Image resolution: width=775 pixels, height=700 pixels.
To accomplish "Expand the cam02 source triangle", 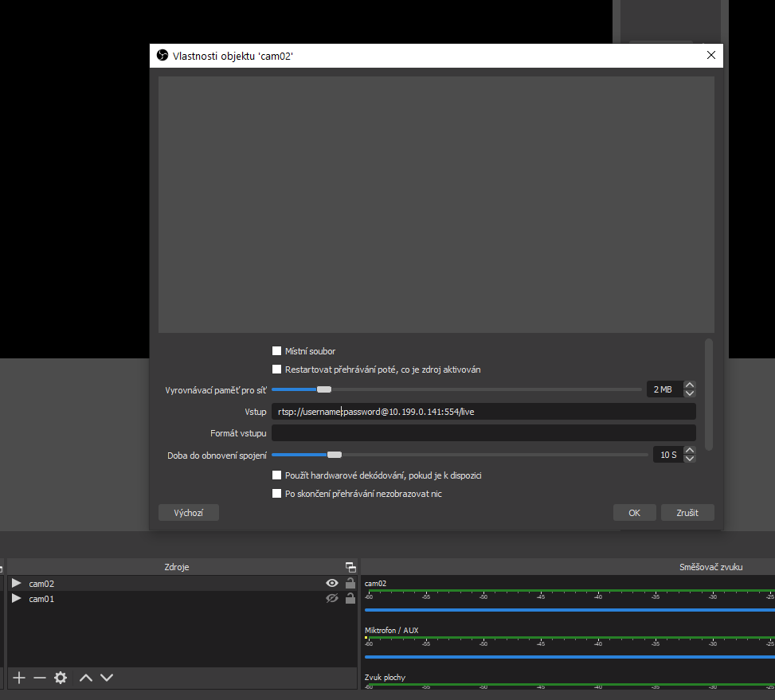I will point(16,584).
